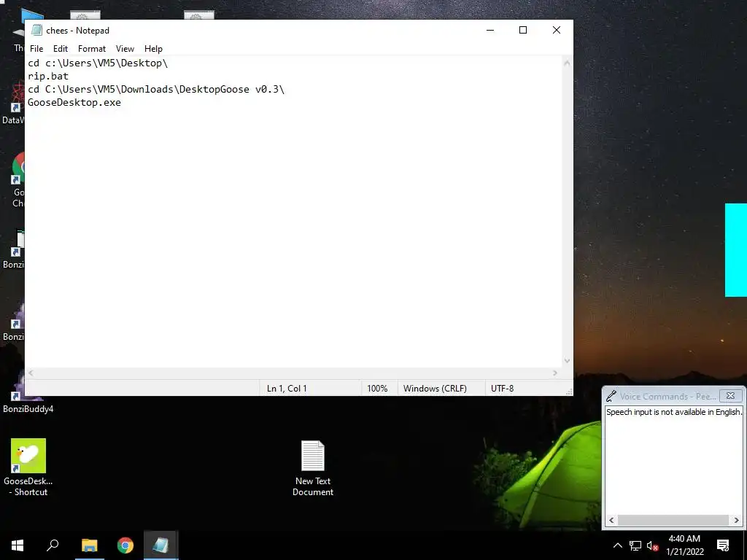Open the Edit menu in Notepad

point(60,49)
